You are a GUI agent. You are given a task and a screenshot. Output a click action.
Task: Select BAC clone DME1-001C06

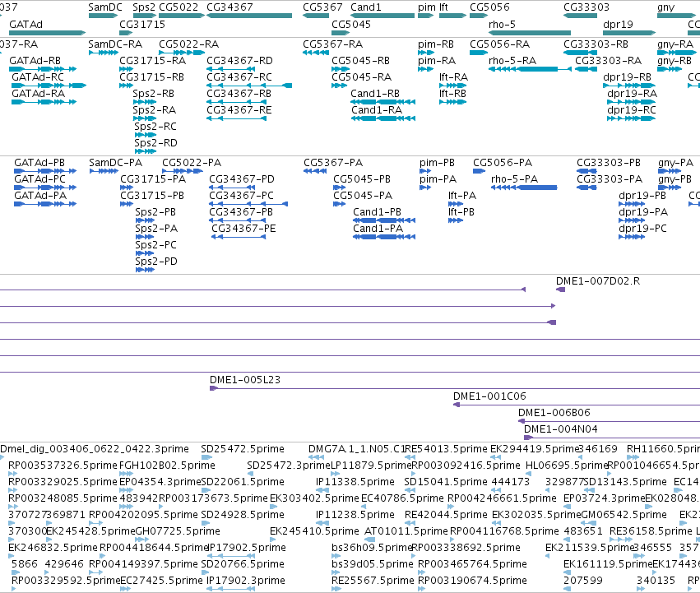(577, 405)
